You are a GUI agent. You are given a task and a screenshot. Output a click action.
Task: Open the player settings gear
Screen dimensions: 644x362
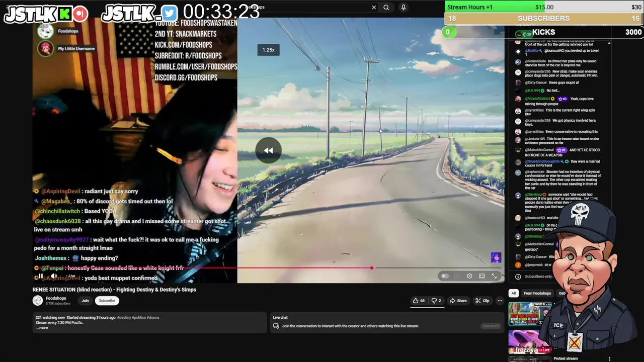coord(469,276)
